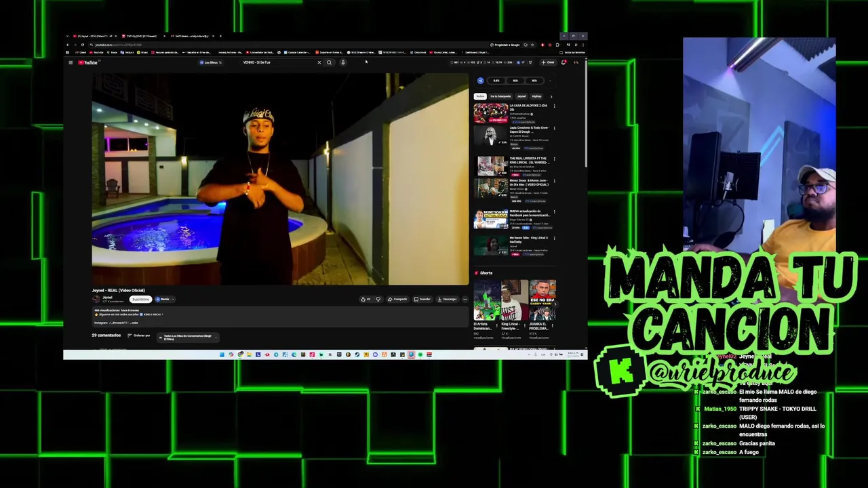Select the 'Jeynel' chip in suggestions
This screenshot has height=488, width=868.
click(x=521, y=96)
